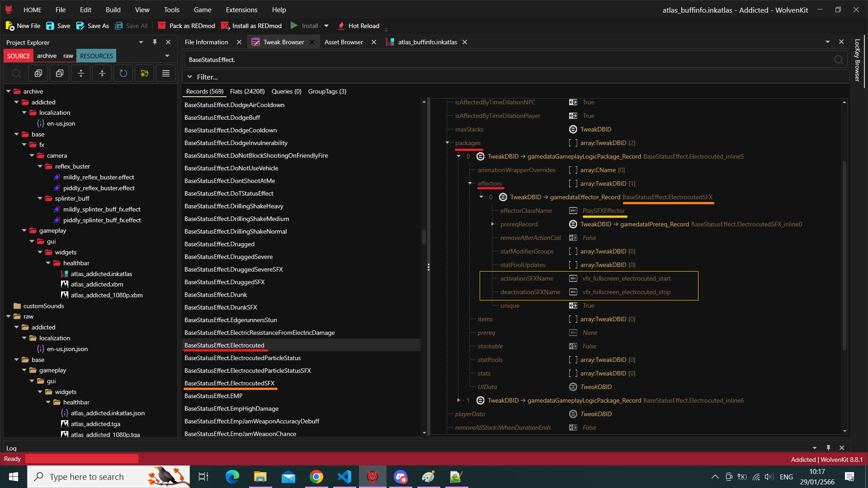
Task: Toggle removeAfterActionCall False value
Action: pos(573,238)
